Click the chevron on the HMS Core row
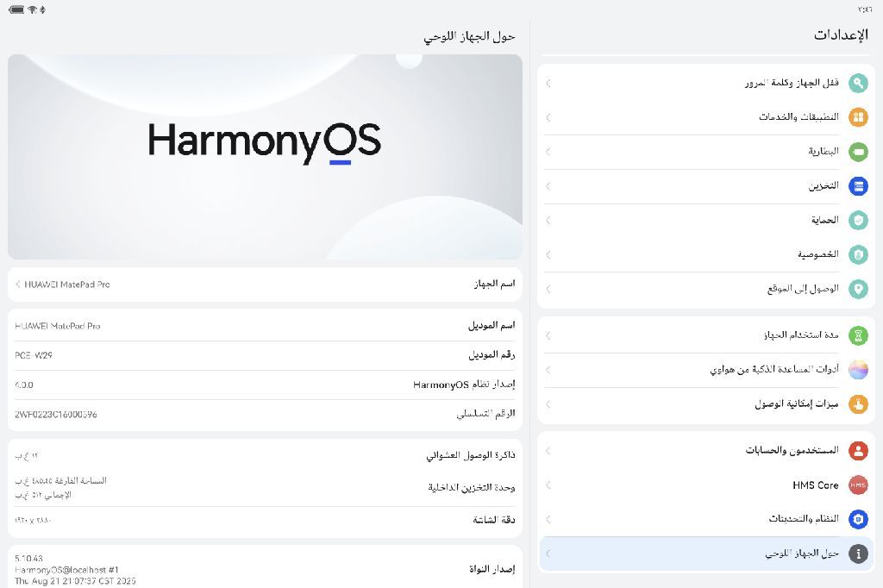This screenshot has height=588, width=883. click(548, 485)
